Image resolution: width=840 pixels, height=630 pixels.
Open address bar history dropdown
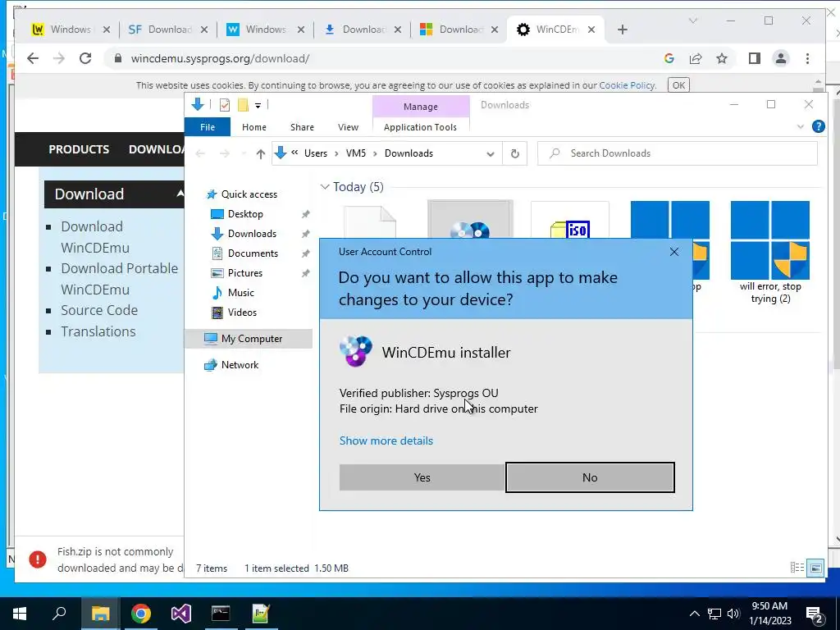pyautogui.click(x=491, y=153)
